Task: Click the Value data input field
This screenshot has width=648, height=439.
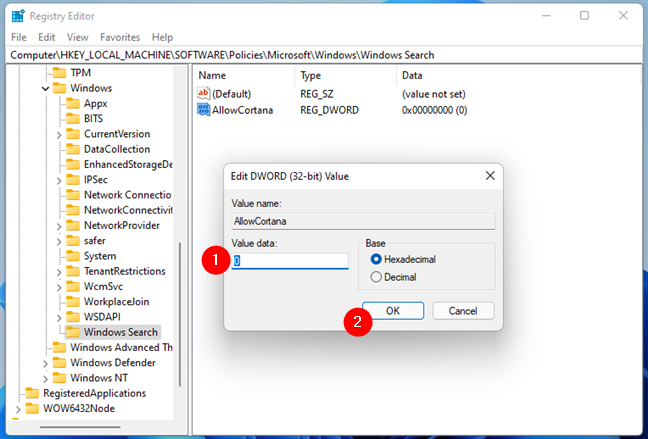Action: point(290,261)
